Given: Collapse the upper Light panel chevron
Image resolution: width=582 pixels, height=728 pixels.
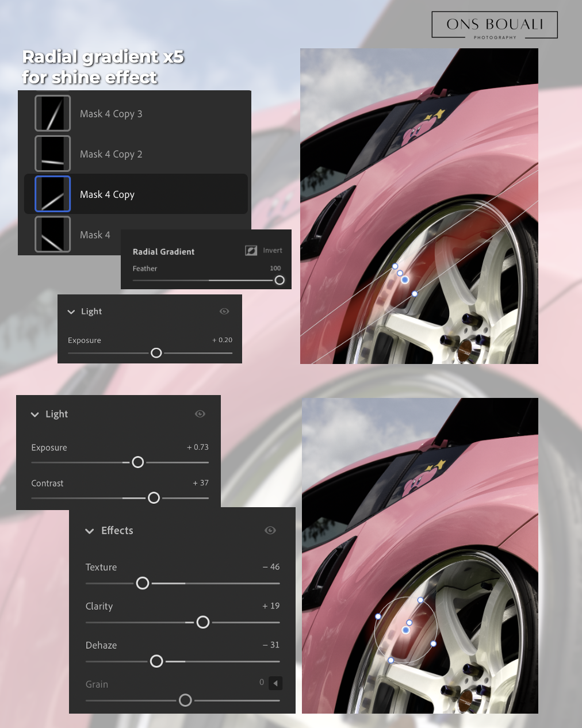Looking at the screenshot, I should (x=71, y=312).
